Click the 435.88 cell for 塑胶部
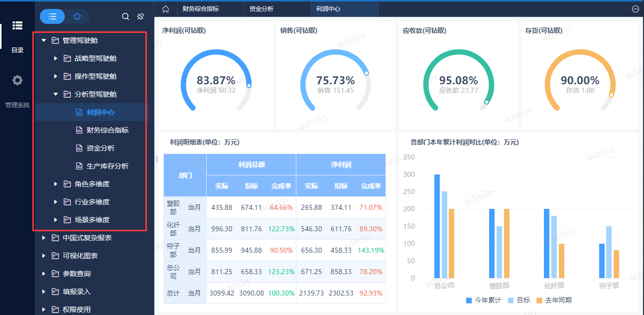 pyautogui.click(x=222, y=207)
